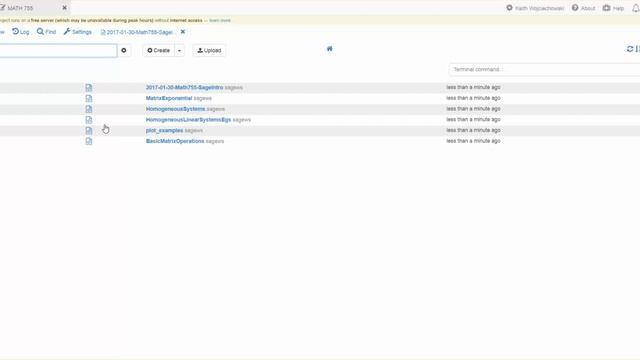
Task: Open the Log tab
Action: [20, 31]
